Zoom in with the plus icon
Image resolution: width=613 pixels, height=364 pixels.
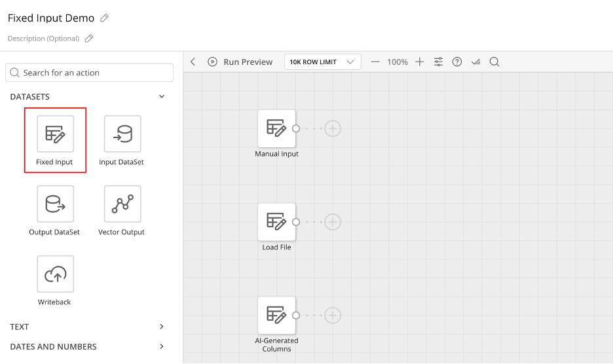420,62
